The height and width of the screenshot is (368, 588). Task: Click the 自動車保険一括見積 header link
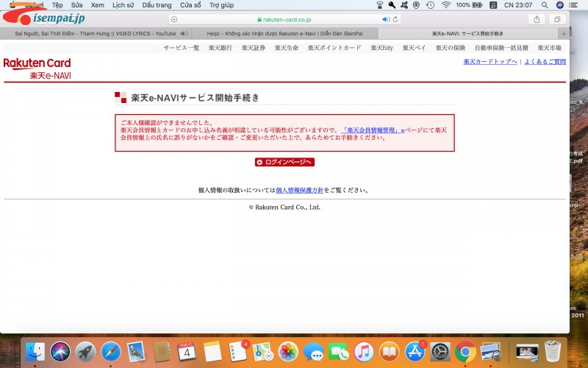[501, 48]
